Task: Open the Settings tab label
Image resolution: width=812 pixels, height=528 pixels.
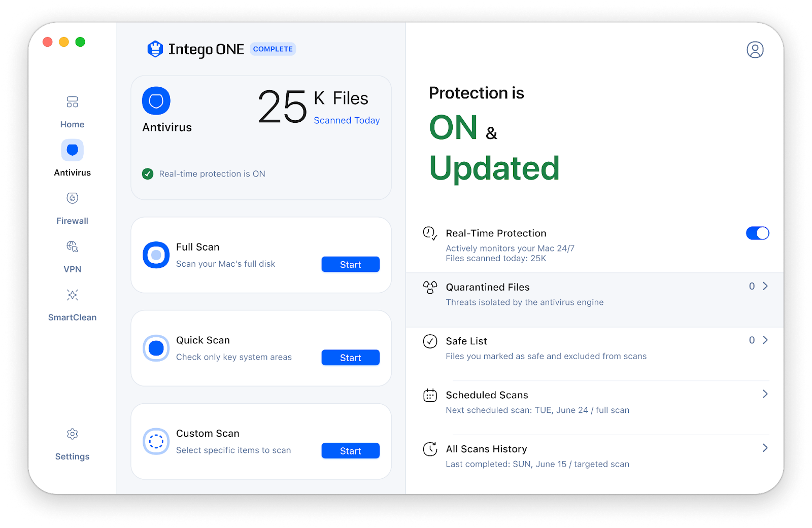Action: click(72, 456)
